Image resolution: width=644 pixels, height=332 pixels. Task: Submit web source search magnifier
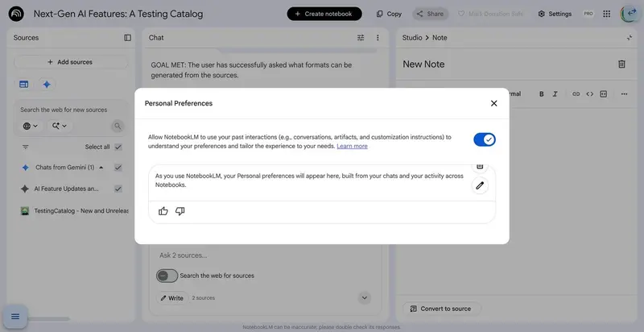click(x=118, y=126)
